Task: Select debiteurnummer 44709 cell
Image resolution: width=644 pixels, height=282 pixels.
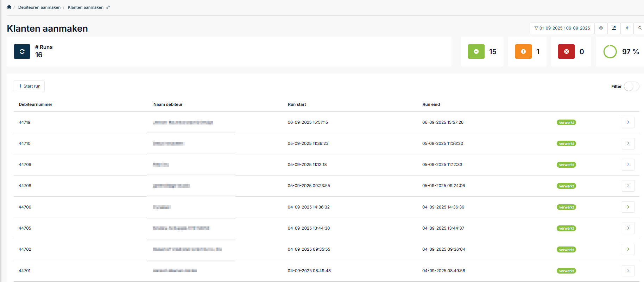Action: [25, 165]
